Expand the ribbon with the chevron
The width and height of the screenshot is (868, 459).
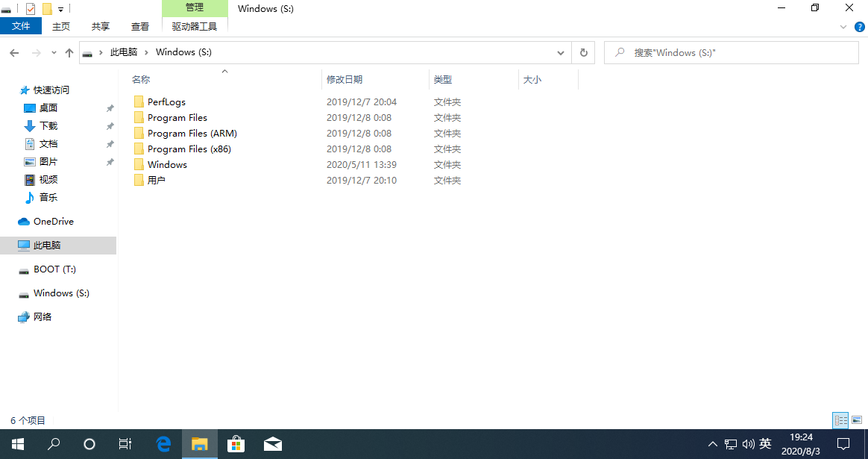[x=843, y=27]
